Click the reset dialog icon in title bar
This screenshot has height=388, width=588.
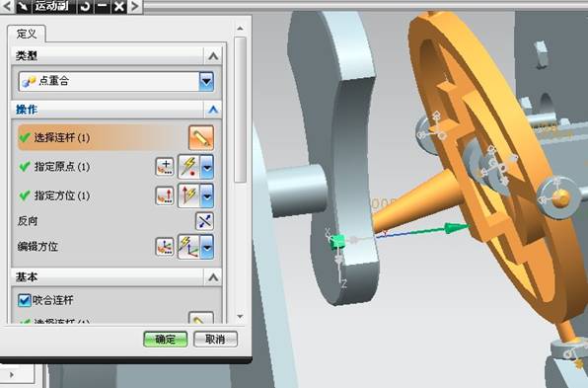tap(85, 6)
